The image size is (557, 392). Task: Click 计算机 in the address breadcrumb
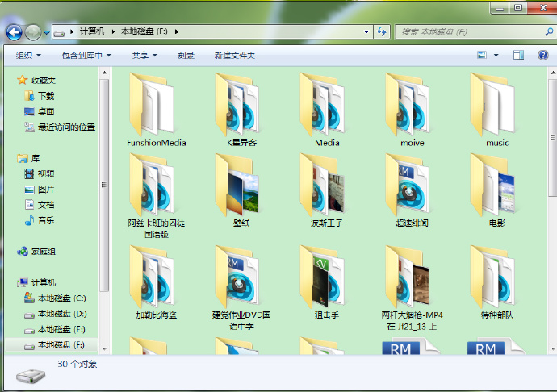pyautogui.click(x=92, y=31)
